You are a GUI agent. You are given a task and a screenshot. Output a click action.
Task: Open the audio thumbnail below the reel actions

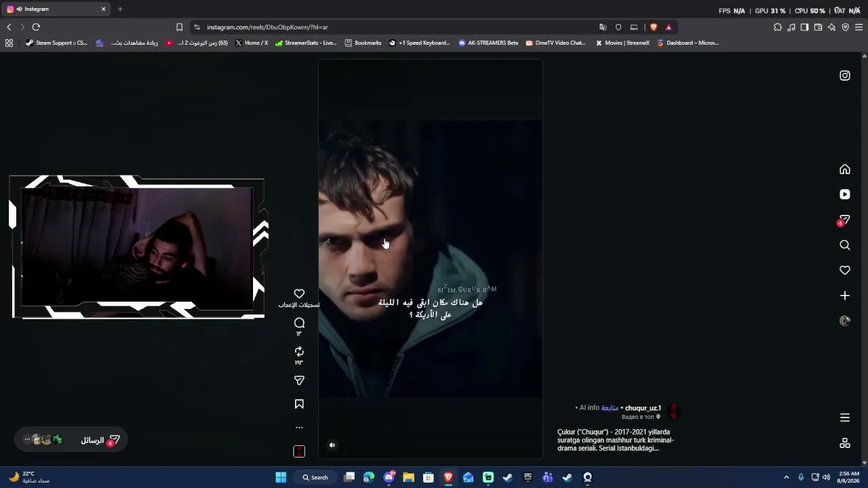pos(299,451)
